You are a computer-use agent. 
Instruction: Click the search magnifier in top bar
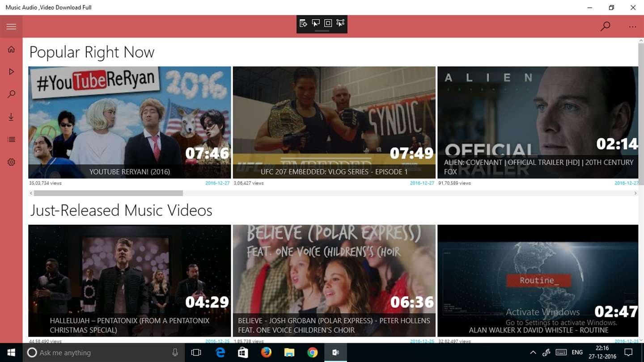pos(605,26)
